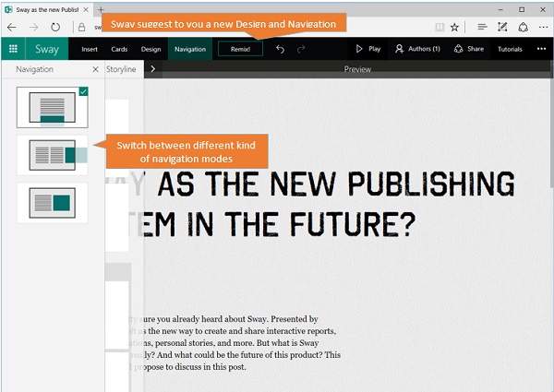Select the slide-optimized navigation layout
The width and height of the screenshot is (554, 392).
tap(53, 203)
